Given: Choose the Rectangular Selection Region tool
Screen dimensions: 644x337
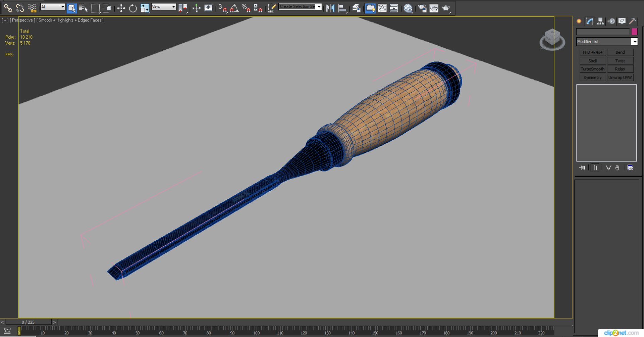Looking at the screenshot, I should point(95,8).
